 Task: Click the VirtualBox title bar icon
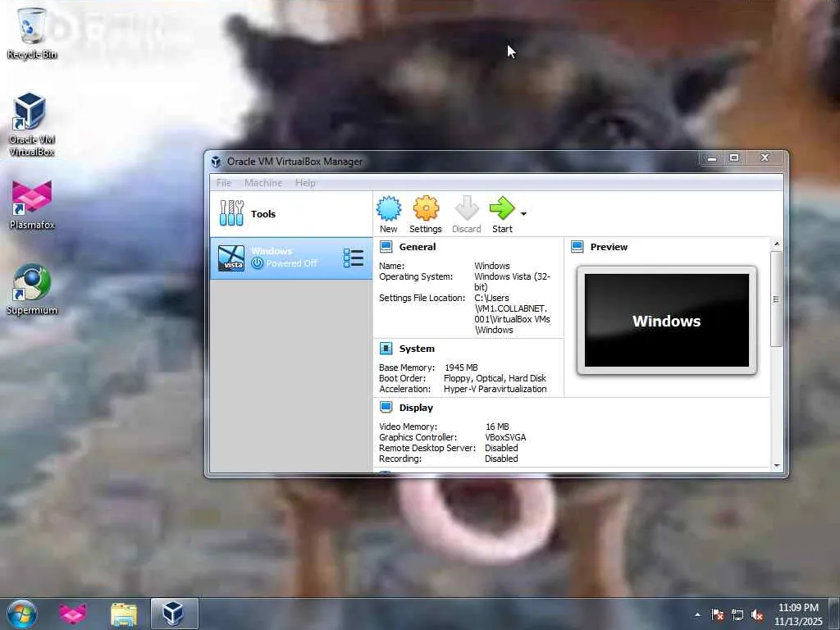point(216,162)
